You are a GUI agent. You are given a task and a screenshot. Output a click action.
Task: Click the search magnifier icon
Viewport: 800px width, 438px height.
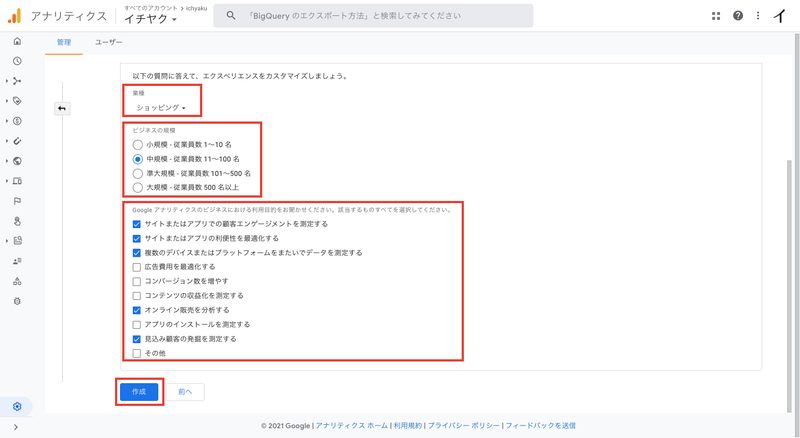231,16
